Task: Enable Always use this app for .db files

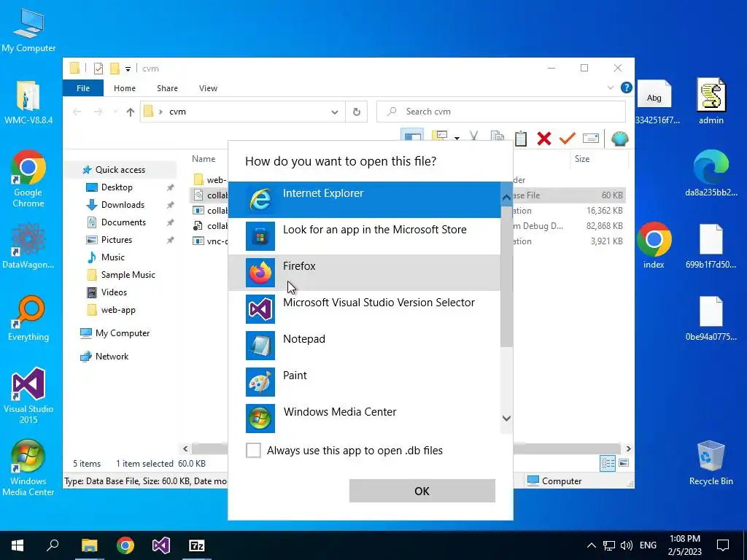Action: coord(253,450)
